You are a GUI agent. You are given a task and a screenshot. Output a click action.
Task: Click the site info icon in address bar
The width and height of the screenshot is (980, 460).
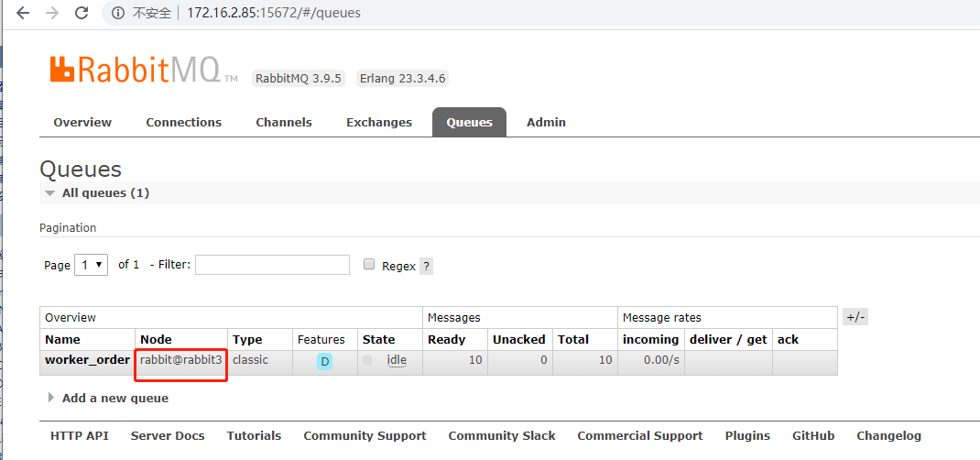pos(119,13)
